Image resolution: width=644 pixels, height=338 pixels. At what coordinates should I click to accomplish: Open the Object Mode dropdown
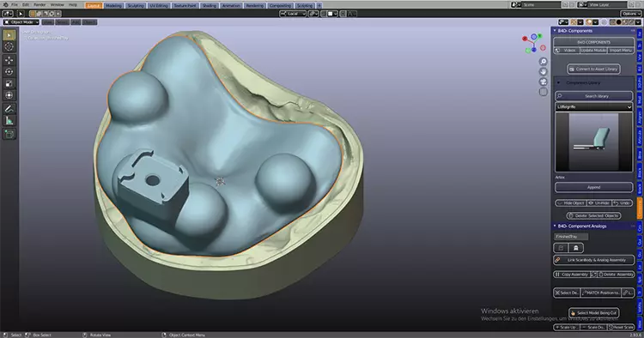pyautogui.click(x=21, y=22)
